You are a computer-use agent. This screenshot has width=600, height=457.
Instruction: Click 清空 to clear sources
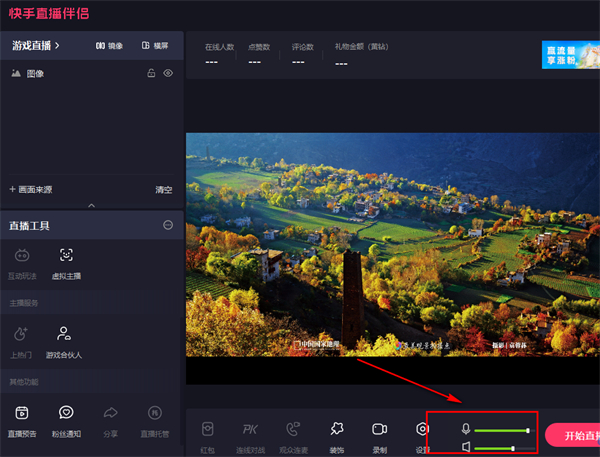163,189
